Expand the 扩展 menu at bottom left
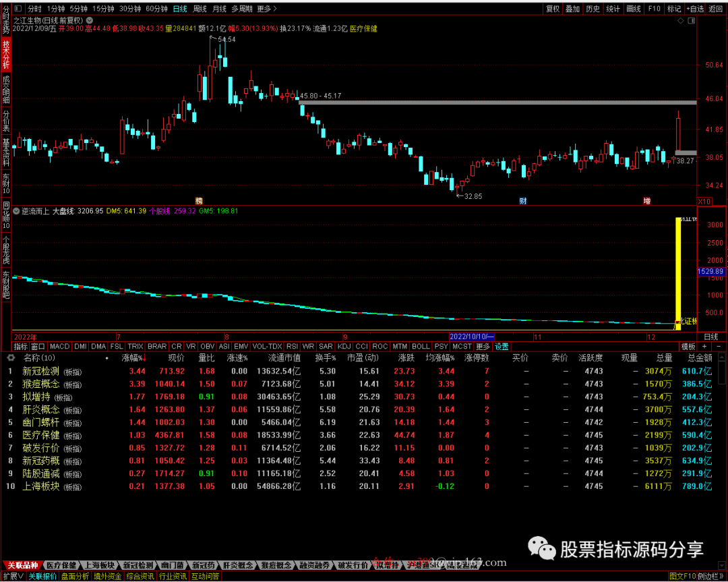The width and height of the screenshot is (728, 582). pyautogui.click(x=13, y=576)
